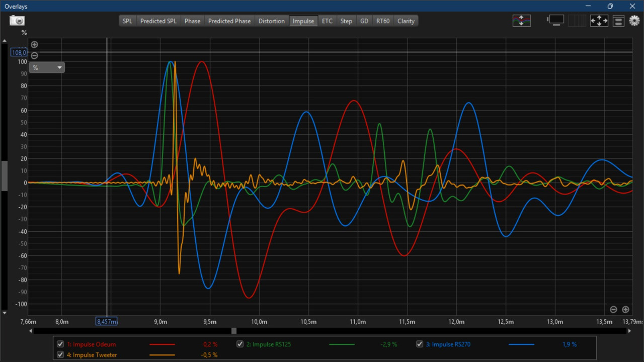Image resolution: width=644 pixels, height=362 pixels.
Task: Toggle the scrollbars display monitor icon
Action: (555, 21)
